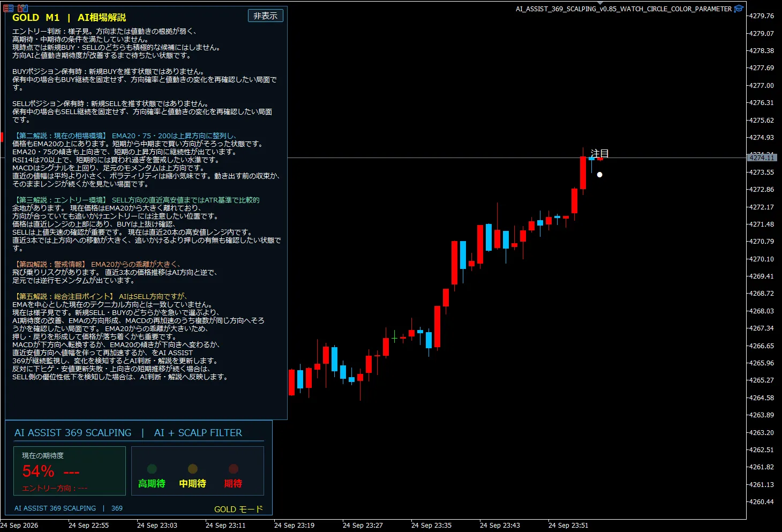Click the GOLD M1 AI相場解説 header
Viewport: 782px width, 532px height.
69,18
